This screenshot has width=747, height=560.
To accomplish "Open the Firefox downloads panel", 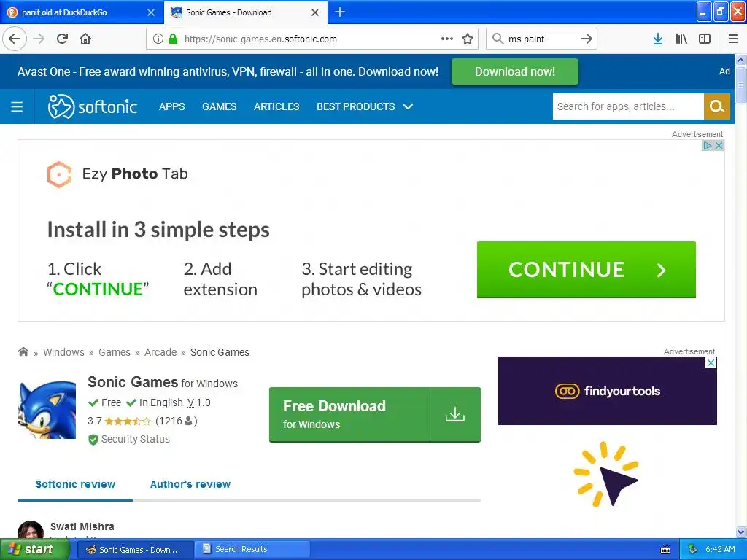I will coord(658,39).
